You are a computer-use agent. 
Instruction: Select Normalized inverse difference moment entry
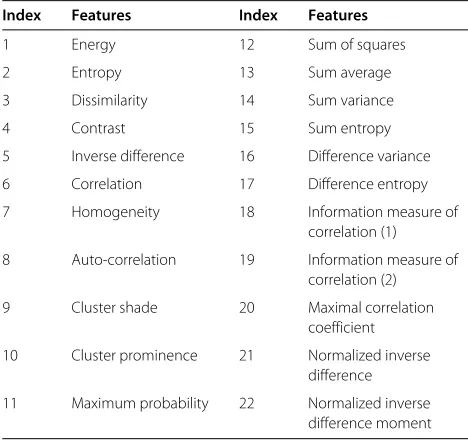coord(369,413)
